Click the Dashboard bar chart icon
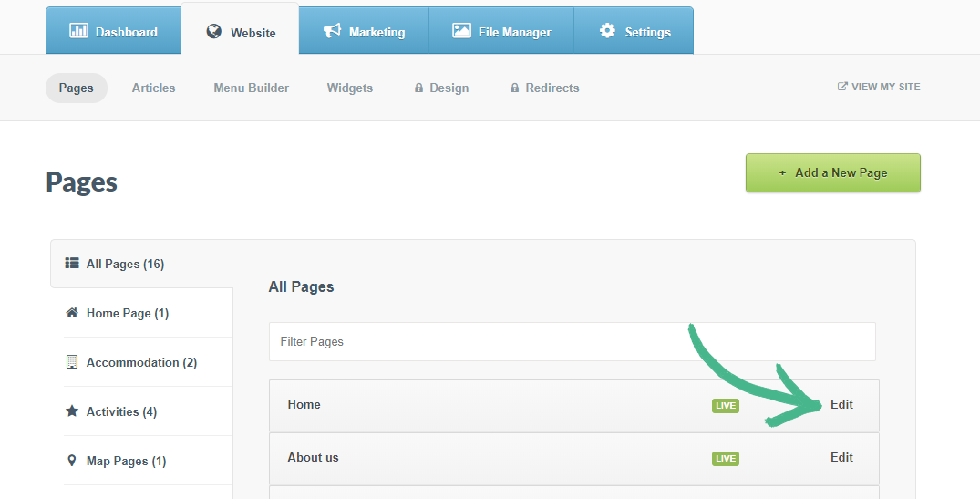Screen dimensions: 980x499 point(79,31)
